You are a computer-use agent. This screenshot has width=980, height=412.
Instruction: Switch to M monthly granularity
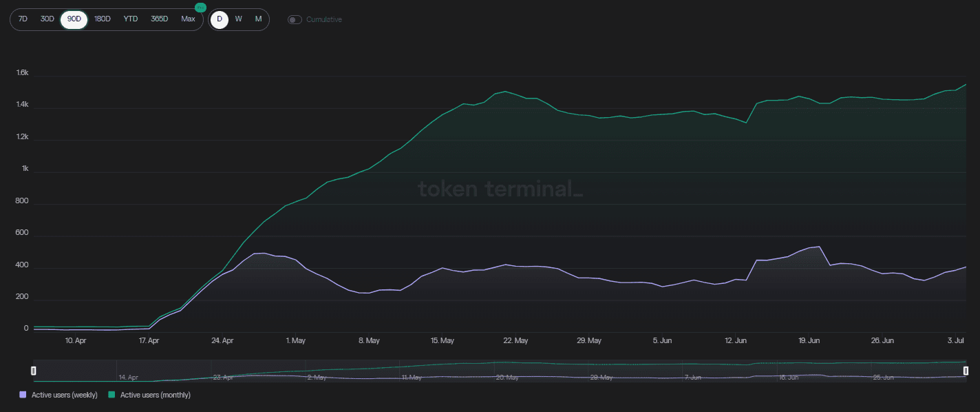(258, 19)
